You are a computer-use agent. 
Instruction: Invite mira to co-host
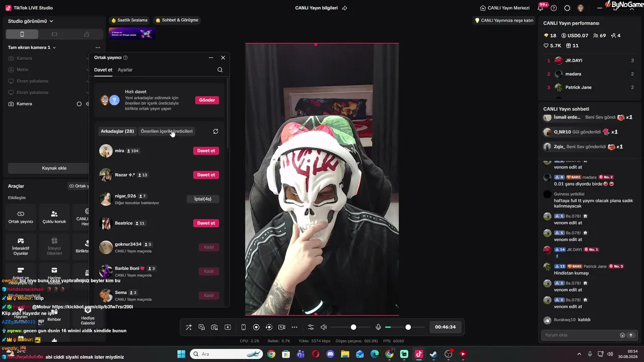206,151
